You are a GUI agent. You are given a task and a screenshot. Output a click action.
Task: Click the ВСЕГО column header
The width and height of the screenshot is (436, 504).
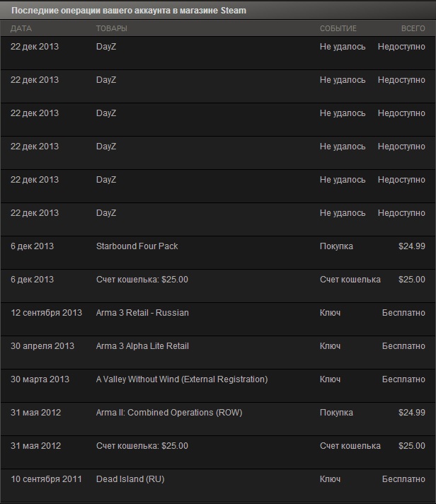tap(413, 28)
